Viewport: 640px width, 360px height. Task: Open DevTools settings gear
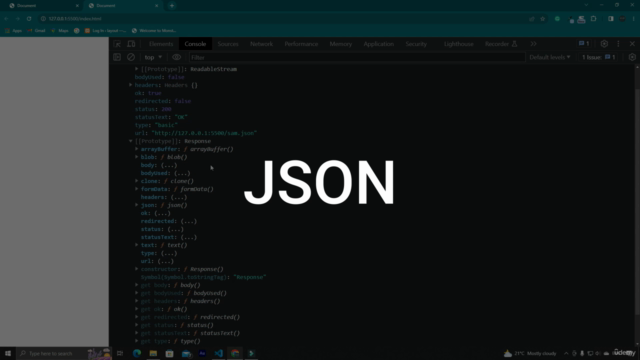pos(604,44)
